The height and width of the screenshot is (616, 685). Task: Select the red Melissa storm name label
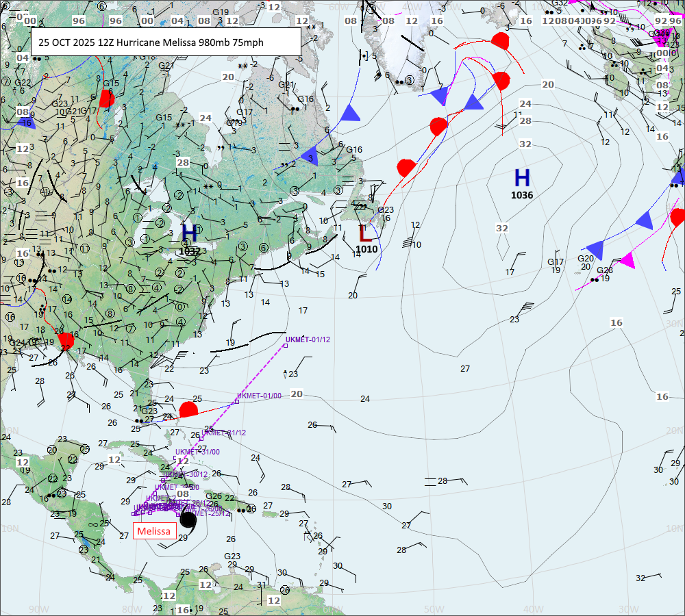pos(153,531)
